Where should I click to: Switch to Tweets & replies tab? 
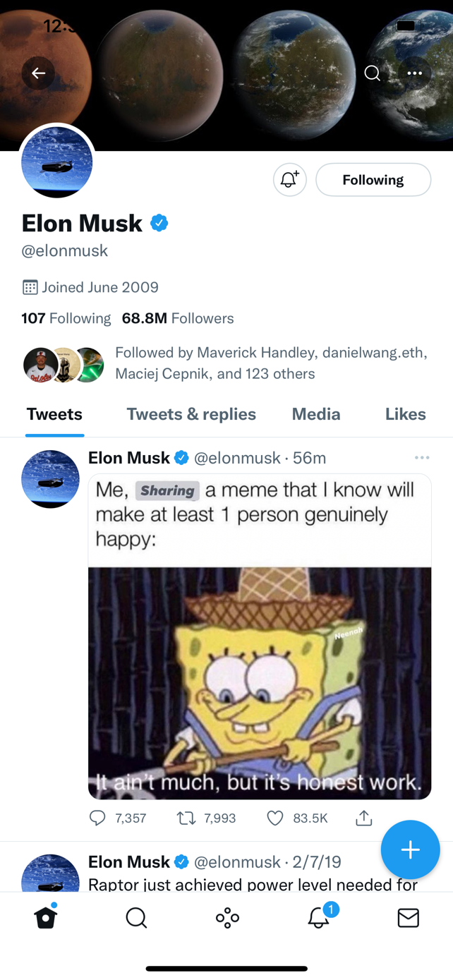click(x=191, y=414)
